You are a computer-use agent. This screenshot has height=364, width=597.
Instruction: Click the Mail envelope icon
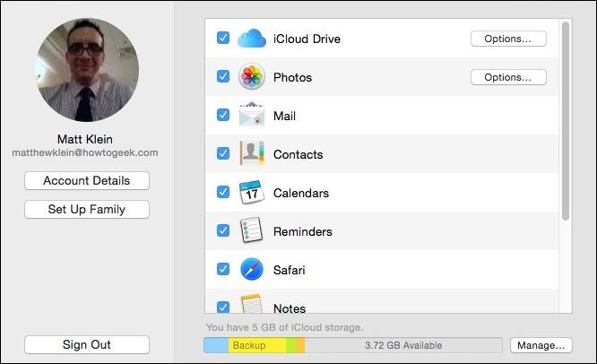(x=251, y=114)
